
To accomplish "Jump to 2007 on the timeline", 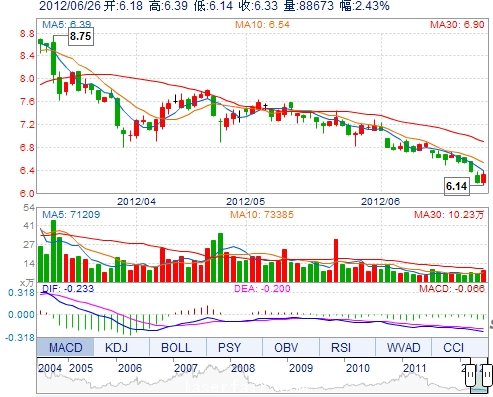I will pyautogui.click(x=186, y=368).
